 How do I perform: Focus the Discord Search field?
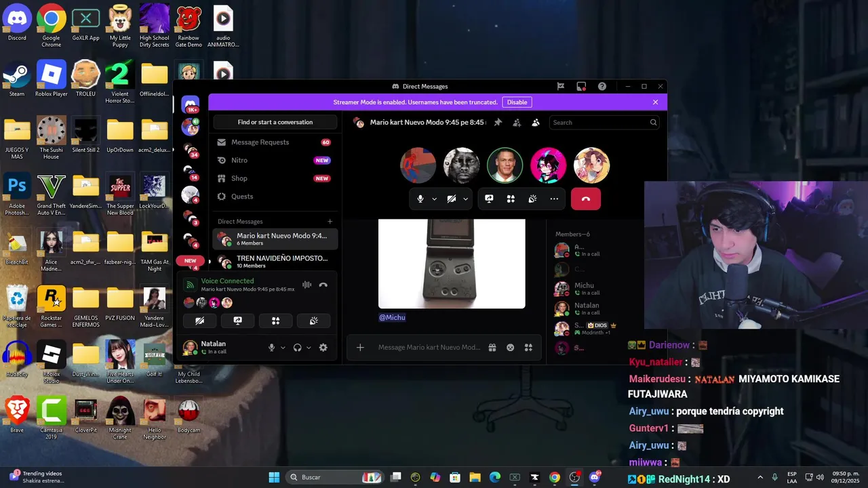pos(603,123)
